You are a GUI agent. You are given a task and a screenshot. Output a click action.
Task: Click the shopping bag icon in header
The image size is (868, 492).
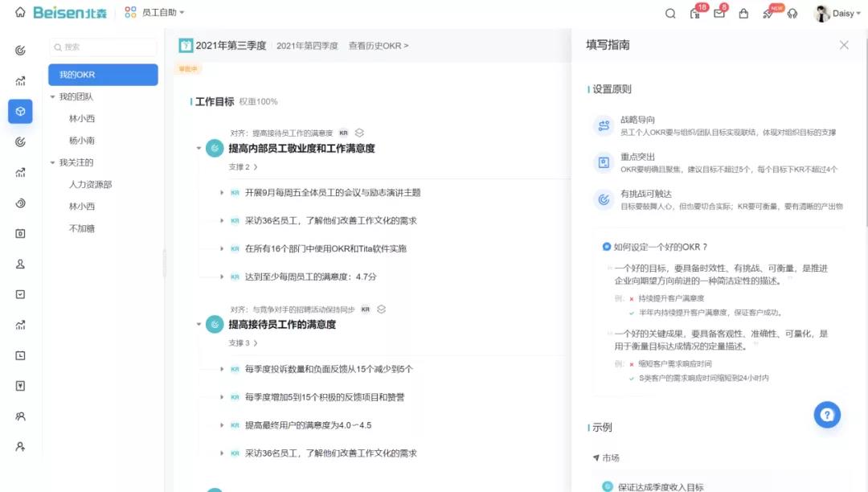click(743, 14)
